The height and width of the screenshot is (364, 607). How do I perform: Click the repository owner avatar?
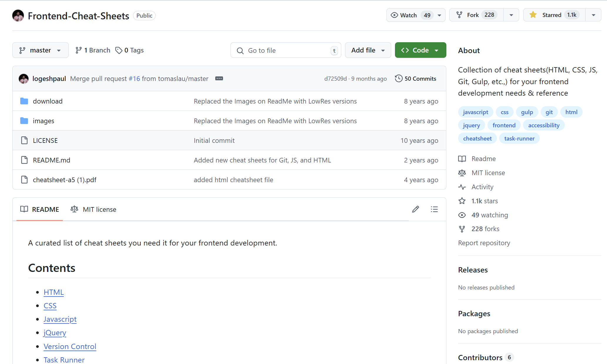(x=18, y=16)
